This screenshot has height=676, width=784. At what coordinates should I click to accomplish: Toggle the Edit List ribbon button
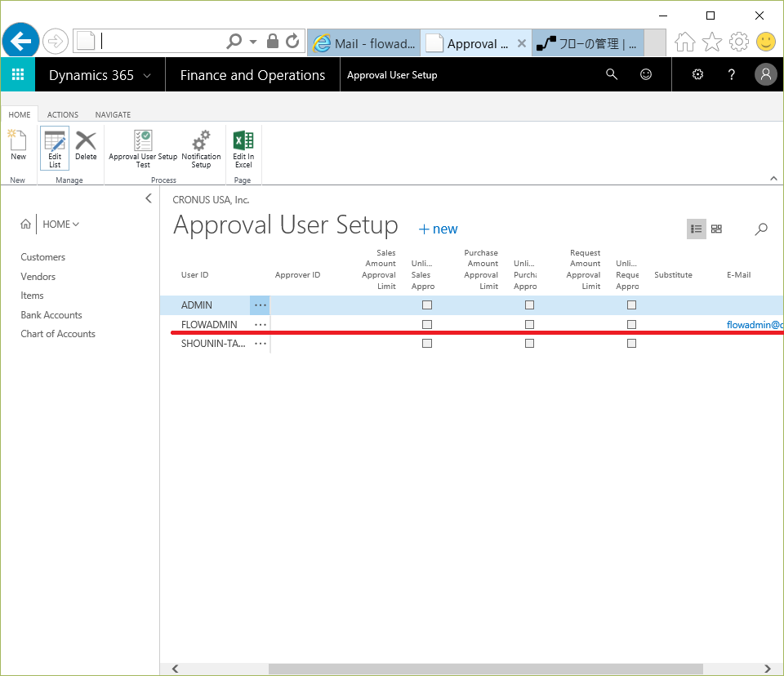point(55,148)
